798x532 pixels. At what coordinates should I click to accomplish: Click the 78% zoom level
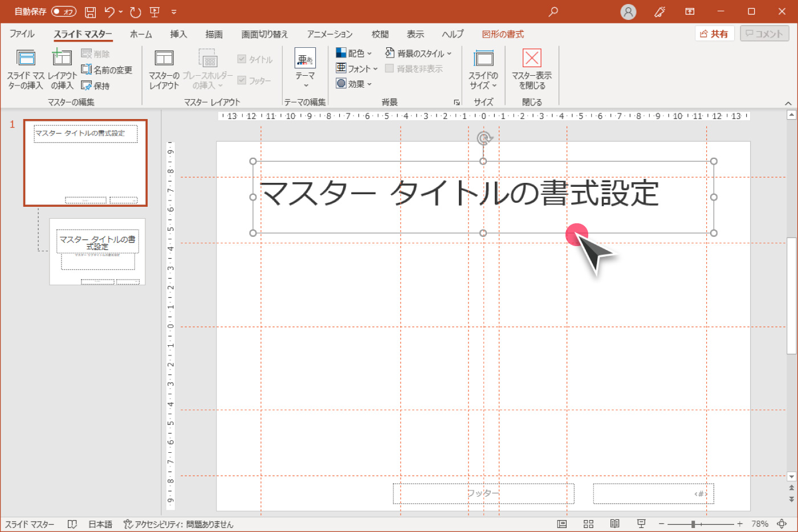(759, 523)
